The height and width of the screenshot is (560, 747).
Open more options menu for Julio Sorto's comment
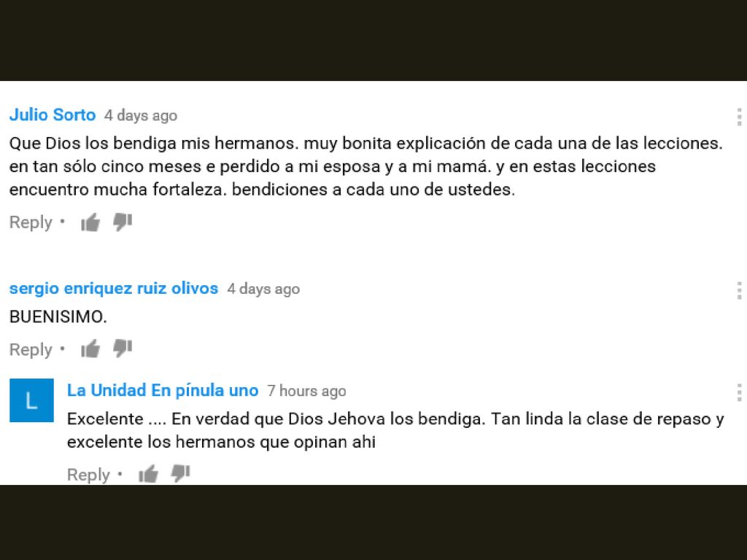tap(739, 117)
